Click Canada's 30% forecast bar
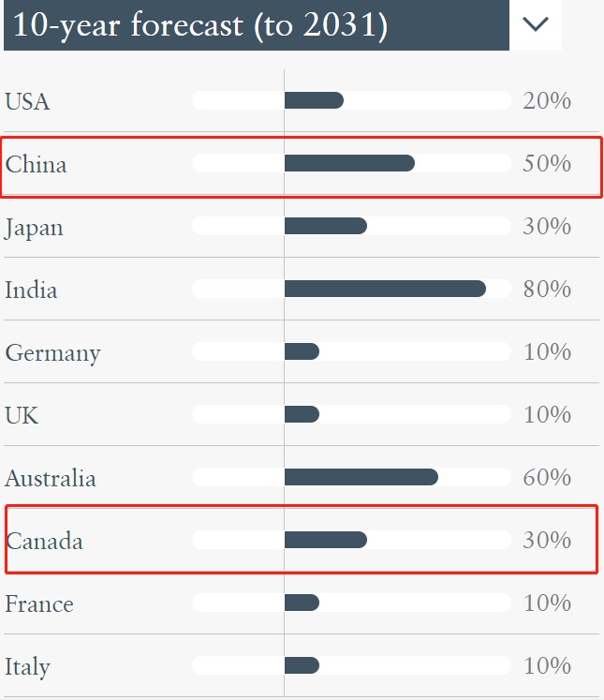The image size is (604, 700). coord(325,540)
